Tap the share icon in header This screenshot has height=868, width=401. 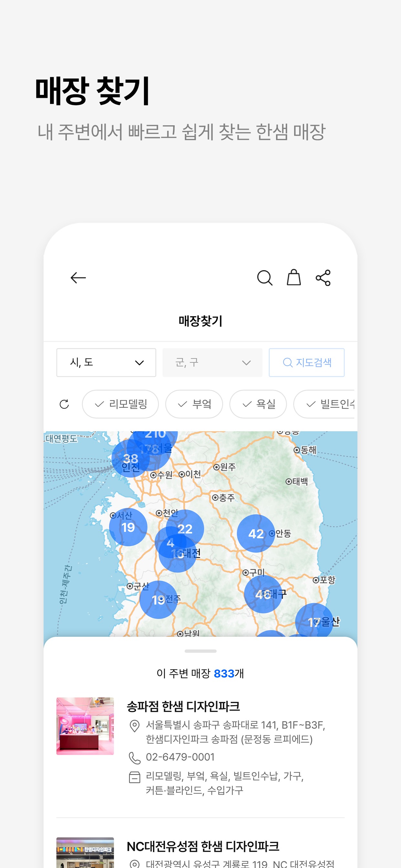pos(323,278)
